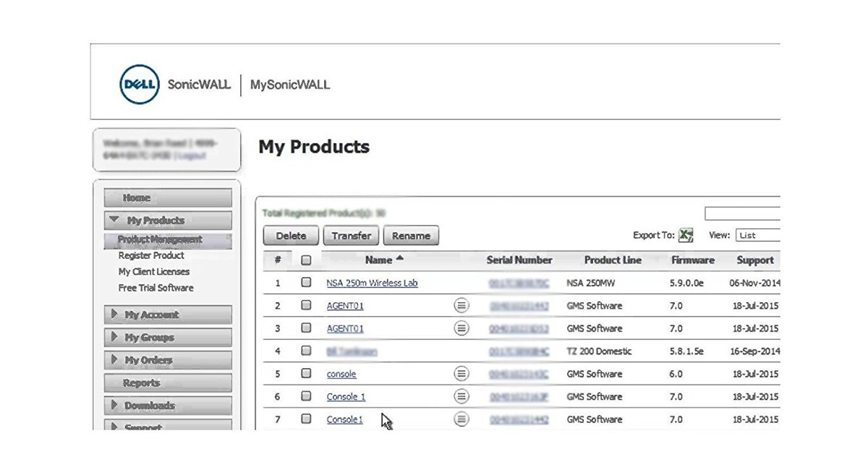Open the Console1 row 7 menu icon
Image resolution: width=868 pixels, height=470 pixels.
[x=461, y=419]
